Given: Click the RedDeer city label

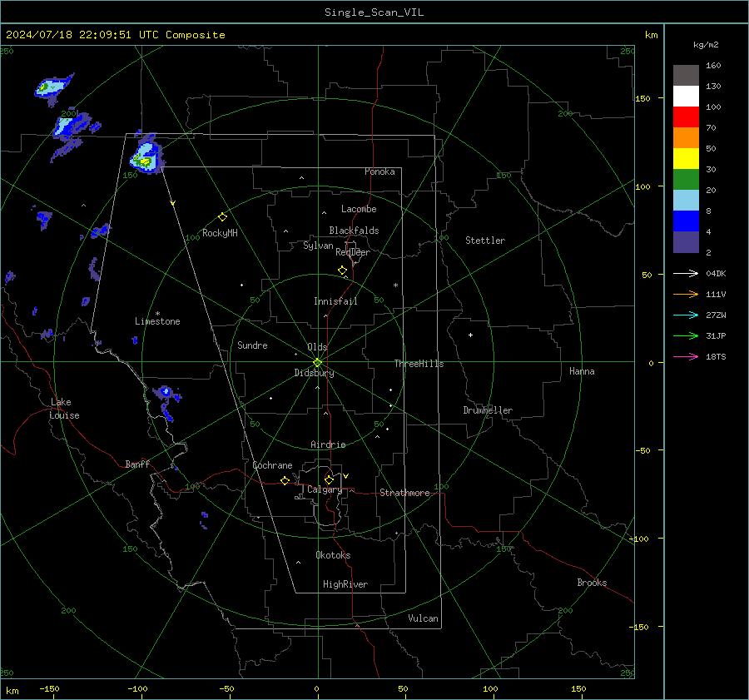Looking at the screenshot, I should (353, 252).
